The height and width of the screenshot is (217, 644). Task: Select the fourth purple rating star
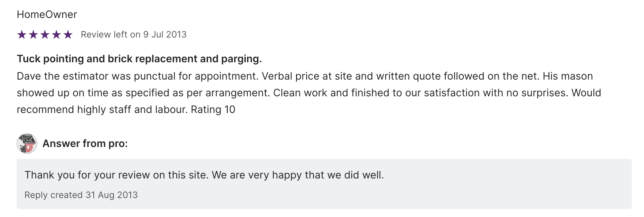(x=56, y=35)
